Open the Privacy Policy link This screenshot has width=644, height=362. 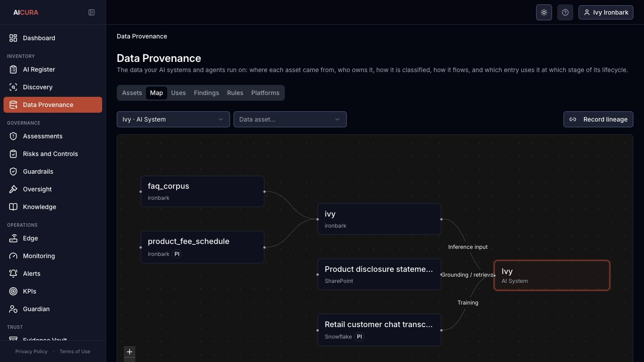31,351
